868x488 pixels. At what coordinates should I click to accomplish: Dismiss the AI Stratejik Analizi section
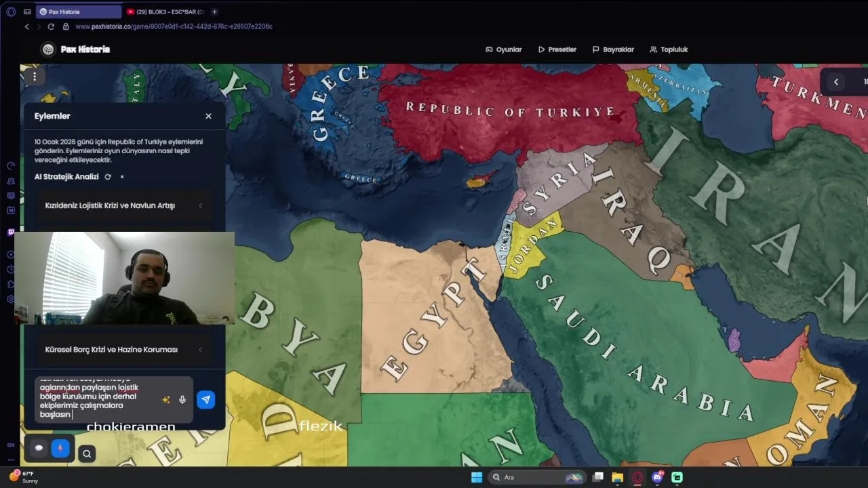122,177
